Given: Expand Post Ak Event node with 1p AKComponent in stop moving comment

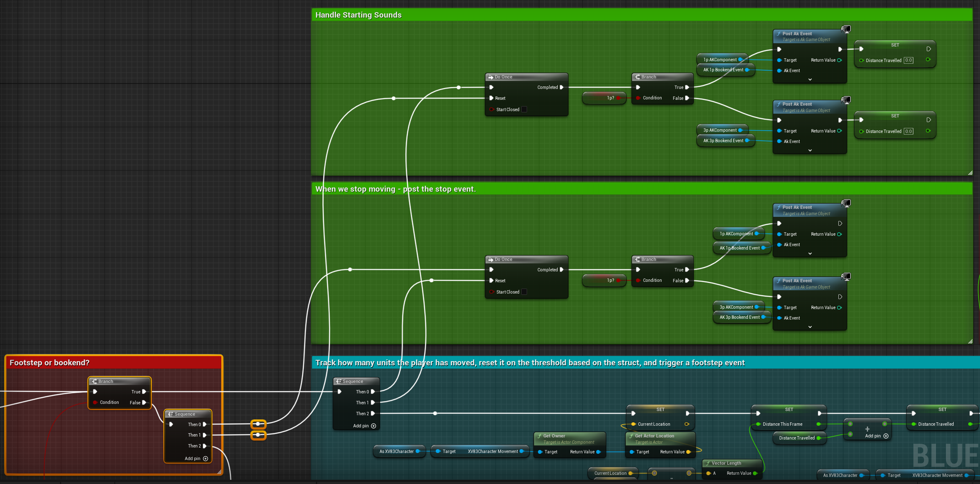Looking at the screenshot, I should pos(810,253).
